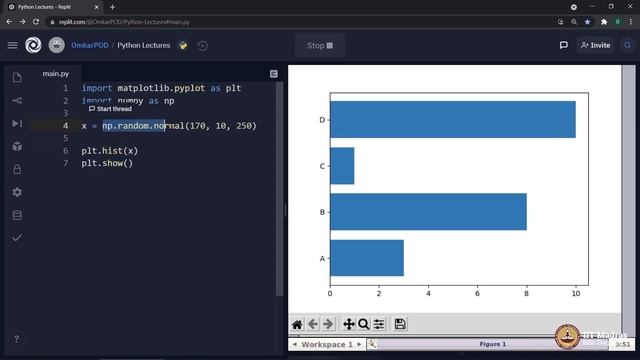Go back in the browser
The height and width of the screenshot is (360, 640).
(x=9, y=22)
